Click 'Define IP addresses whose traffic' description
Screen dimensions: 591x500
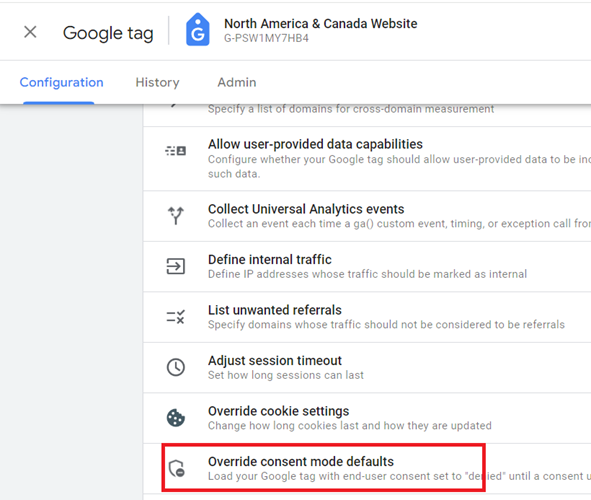(x=367, y=274)
